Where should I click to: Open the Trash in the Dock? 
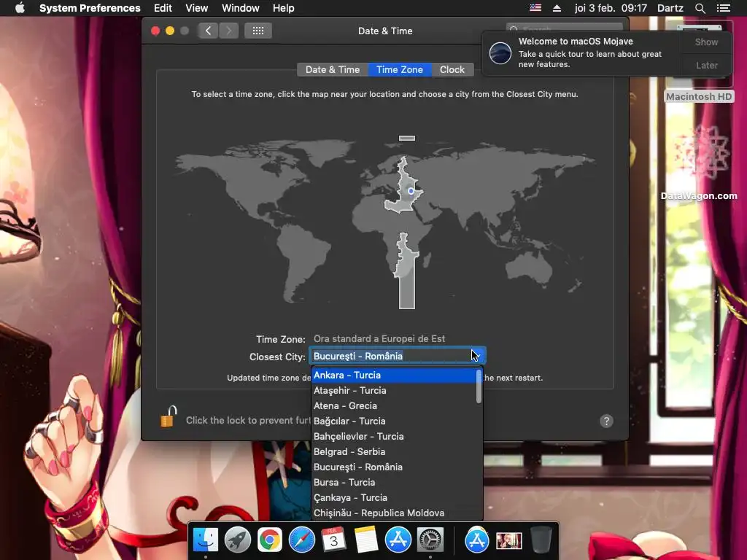click(x=541, y=540)
